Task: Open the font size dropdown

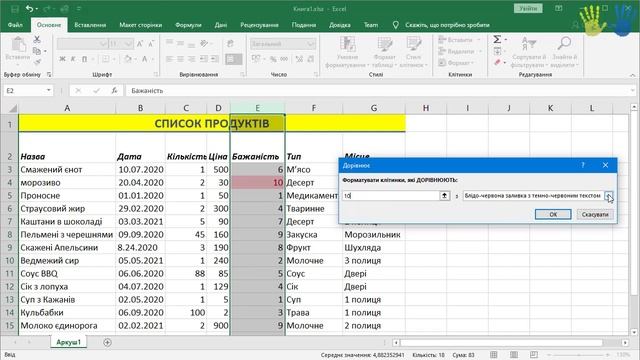Action: tap(129, 44)
